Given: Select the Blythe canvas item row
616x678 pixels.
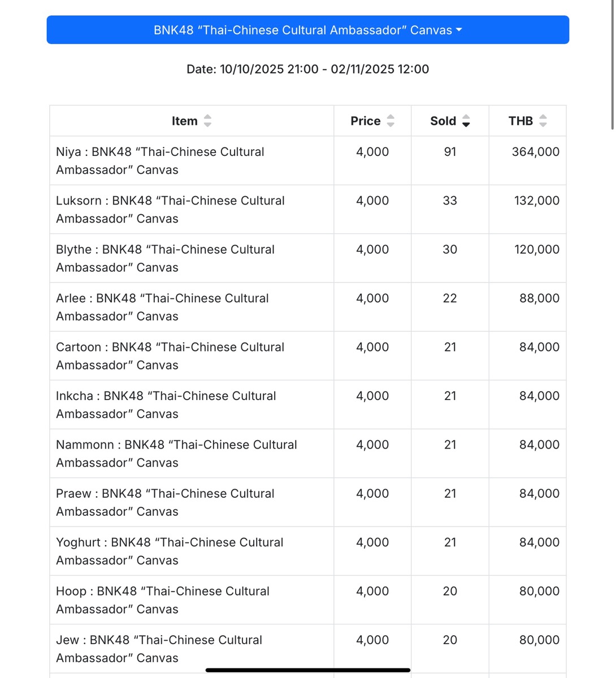Looking at the screenshot, I should pos(308,258).
